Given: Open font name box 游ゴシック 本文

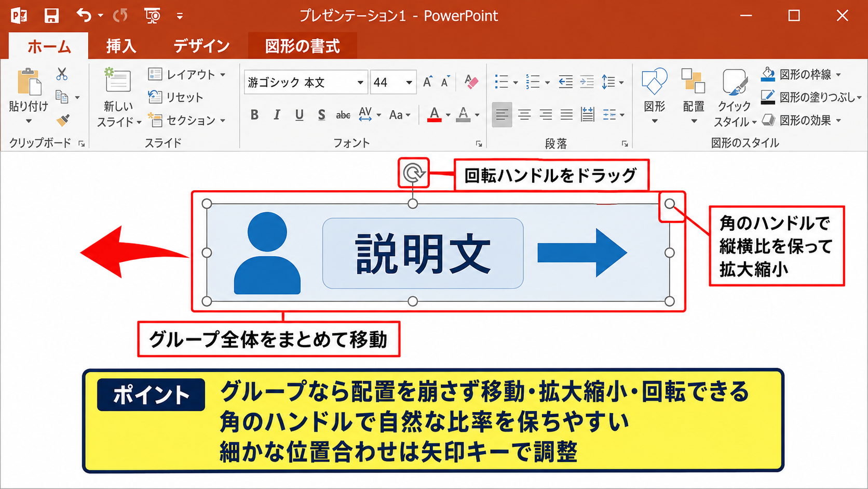Looking at the screenshot, I should click(306, 82).
